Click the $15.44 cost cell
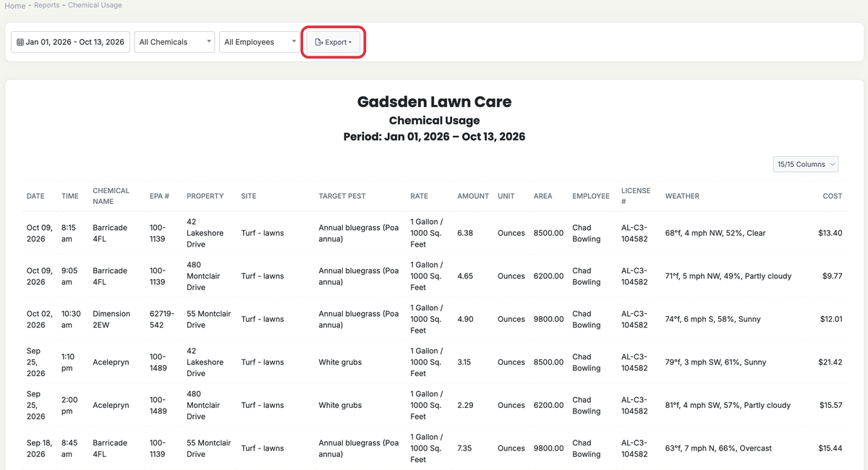868x470 pixels. click(x=830, y=448)
